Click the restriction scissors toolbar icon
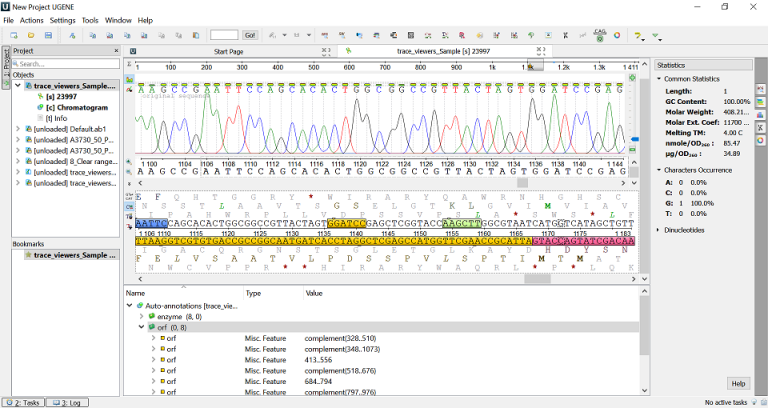Viewport: 768px width, 408px height. 565,35
